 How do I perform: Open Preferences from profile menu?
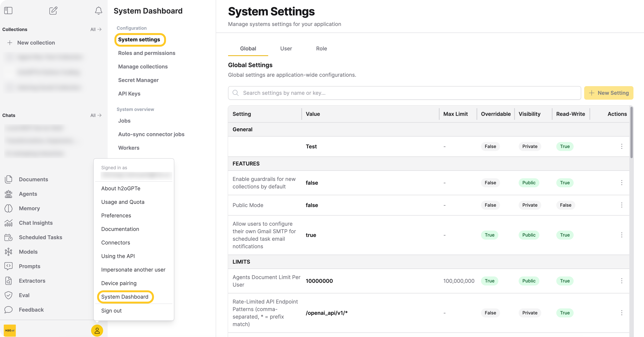pyautogui.click(x=116, y=215)
